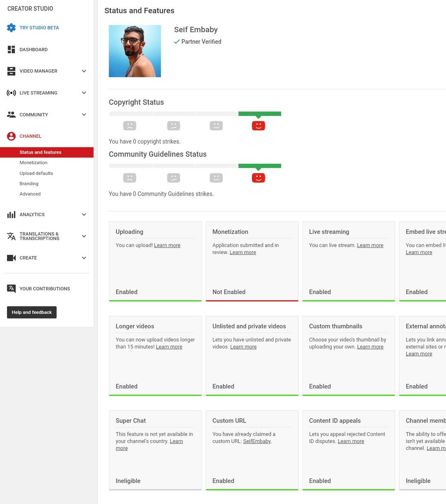The width and height of the screenshot is (446, 504).
Task: Open Learn more in Embed live streaming card
Action: (x=419, y=252)
